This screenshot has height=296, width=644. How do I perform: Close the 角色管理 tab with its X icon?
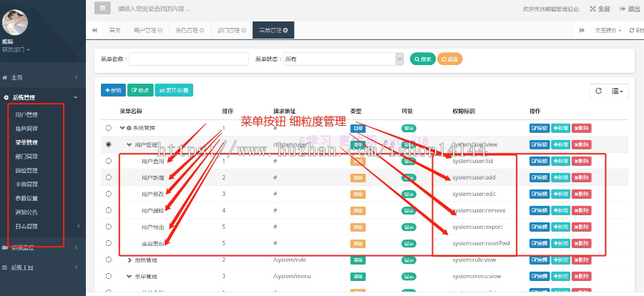pyautogui.click(x=202, y=30)
